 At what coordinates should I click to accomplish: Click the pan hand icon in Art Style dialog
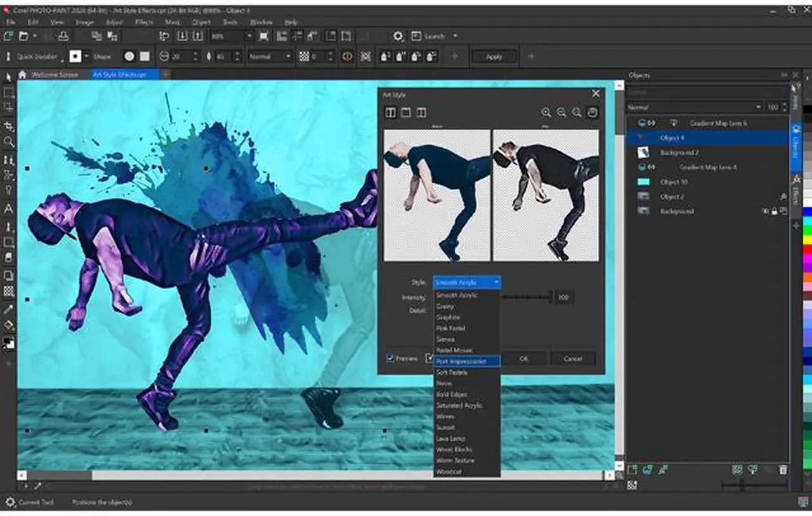pyautogui.click(x=592, y=112)
